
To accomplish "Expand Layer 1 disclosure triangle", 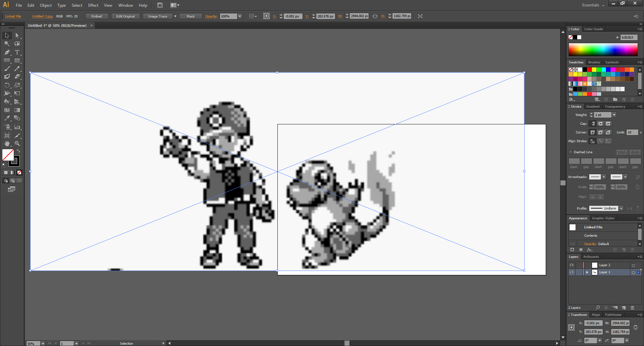I will point(587,272).
